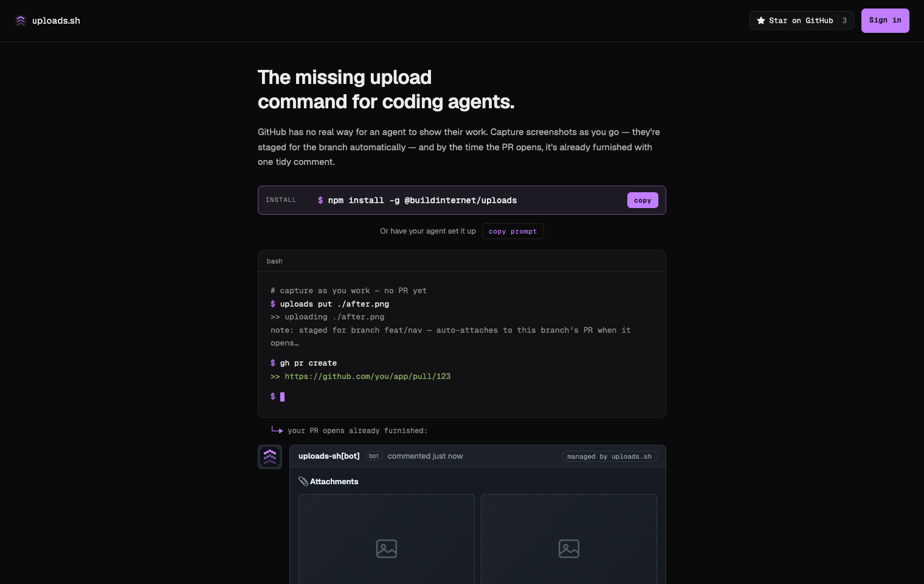The height and width of the screenshot is (584, 924).
Task: Open the second attachment image placeholder
Action: 569,540
